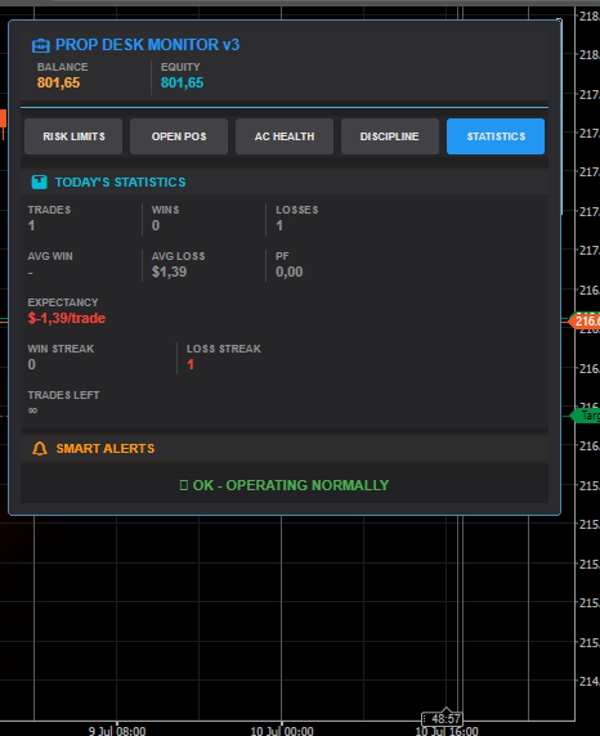
Task: Click the 10 Jul 00:00 time axis label
Action: point(282,731)
